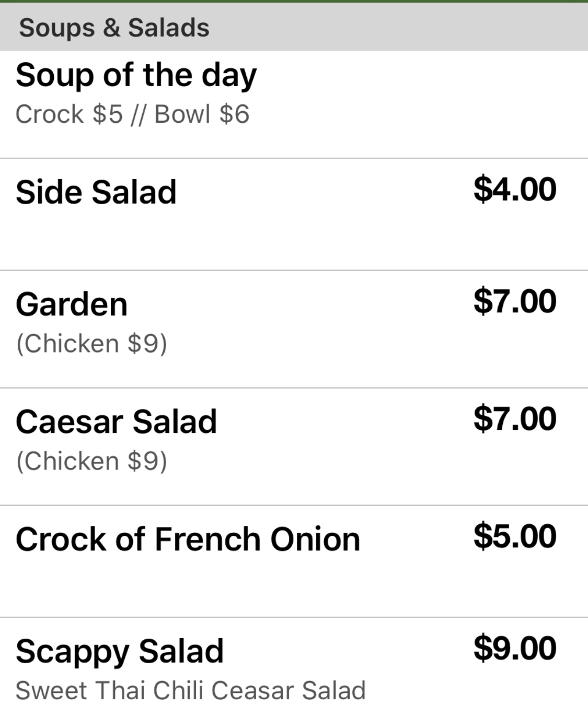Tap the $9.00 Scappy Salad price
The width and height of the screenshot is (588, 728).
click(x=514, y=648)
